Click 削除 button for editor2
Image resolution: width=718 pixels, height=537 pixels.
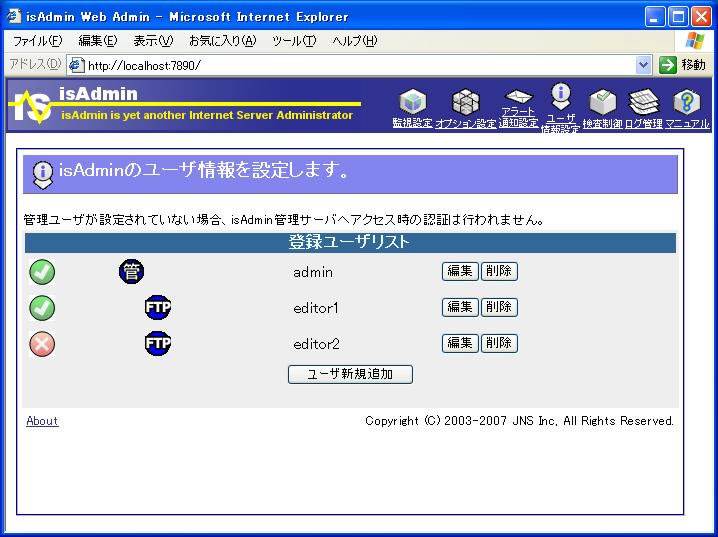(x=499, y=343)
